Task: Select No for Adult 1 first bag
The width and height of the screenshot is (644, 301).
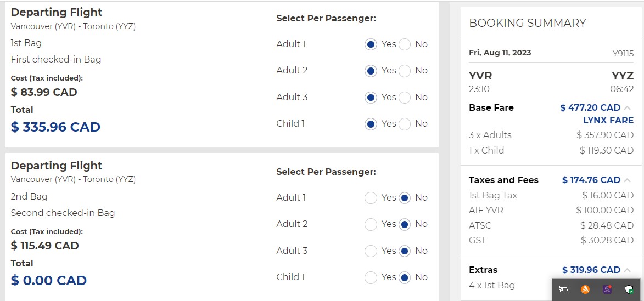Action: [x=405, y=44]
